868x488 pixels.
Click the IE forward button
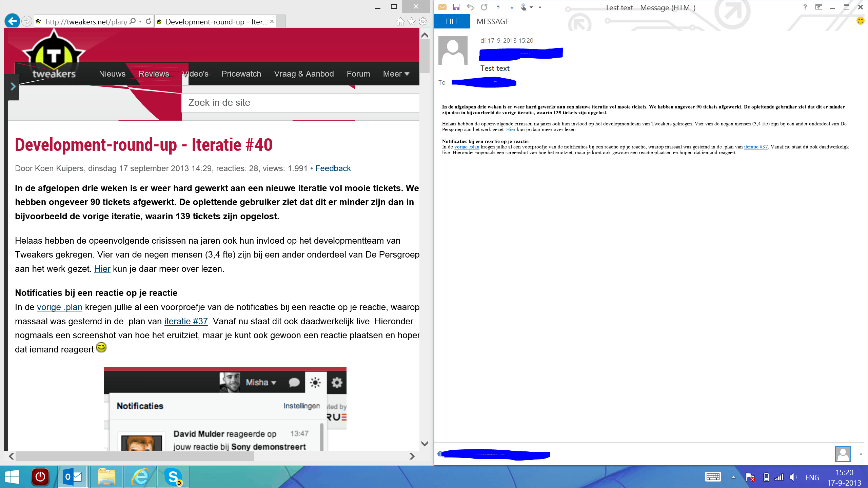[27, 21]
